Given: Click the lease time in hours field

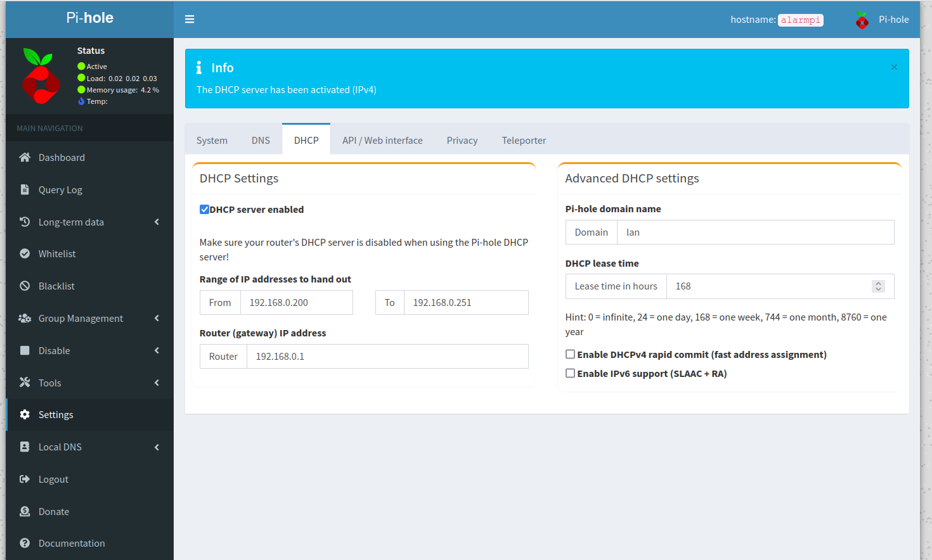Looking at the screenshot, I should click(x=780, y=286).
